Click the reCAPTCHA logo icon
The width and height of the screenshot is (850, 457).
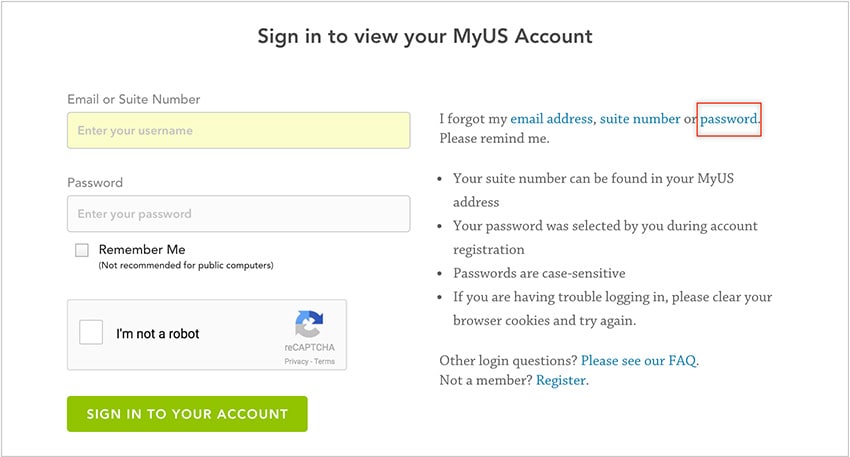click(x=309, y=324)
